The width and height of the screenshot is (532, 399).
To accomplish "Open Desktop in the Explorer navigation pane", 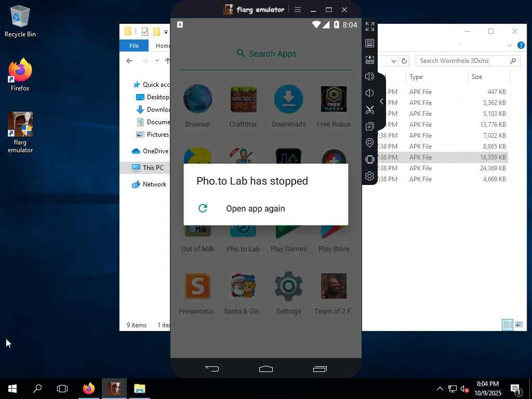I will point(153,97).
